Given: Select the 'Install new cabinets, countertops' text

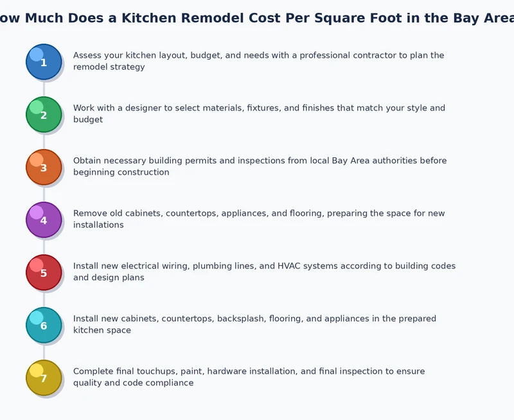Looking at the screenshot, I should click(x=254, y=324).
